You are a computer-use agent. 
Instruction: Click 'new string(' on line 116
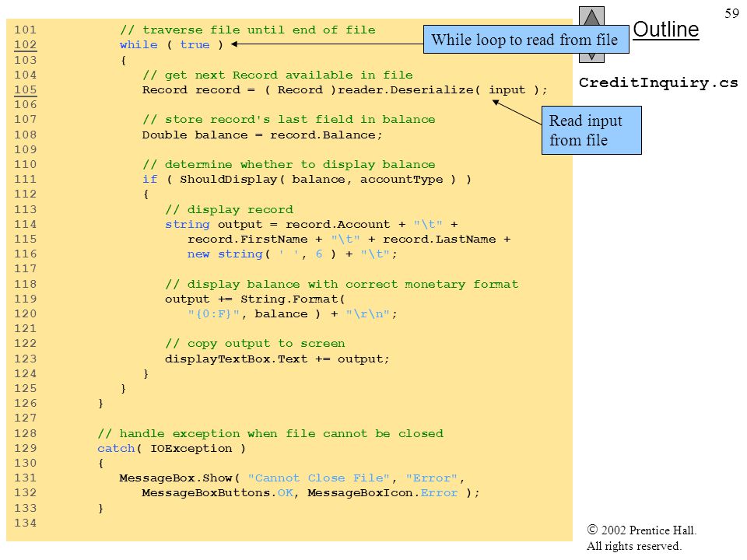click(229, 254)
